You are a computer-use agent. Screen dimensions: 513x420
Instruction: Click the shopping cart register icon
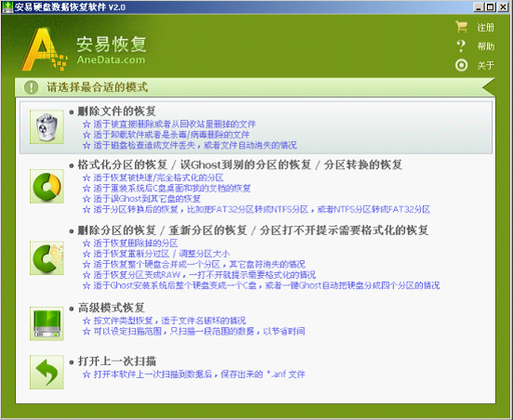tap(461, 27)
